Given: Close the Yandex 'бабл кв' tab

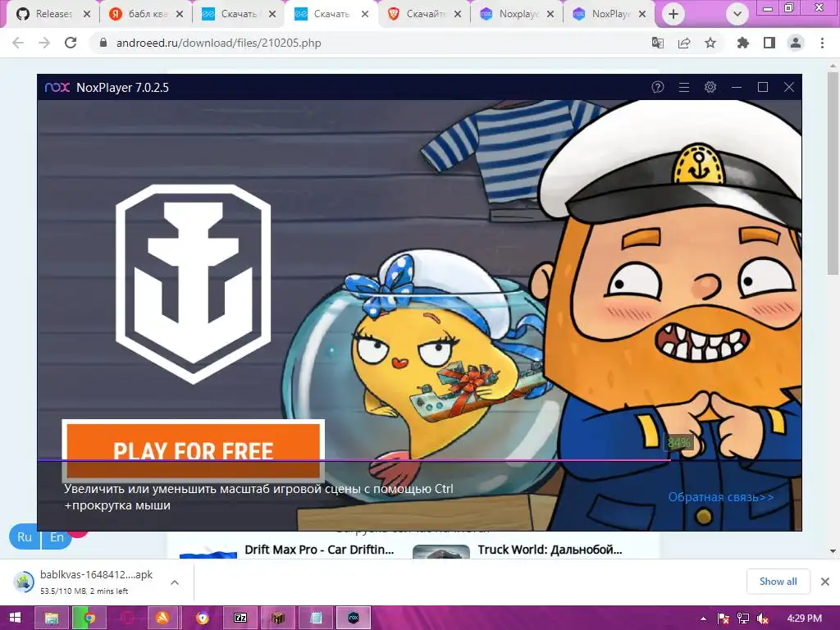Looking at the screenshot, I should [180, 15].
